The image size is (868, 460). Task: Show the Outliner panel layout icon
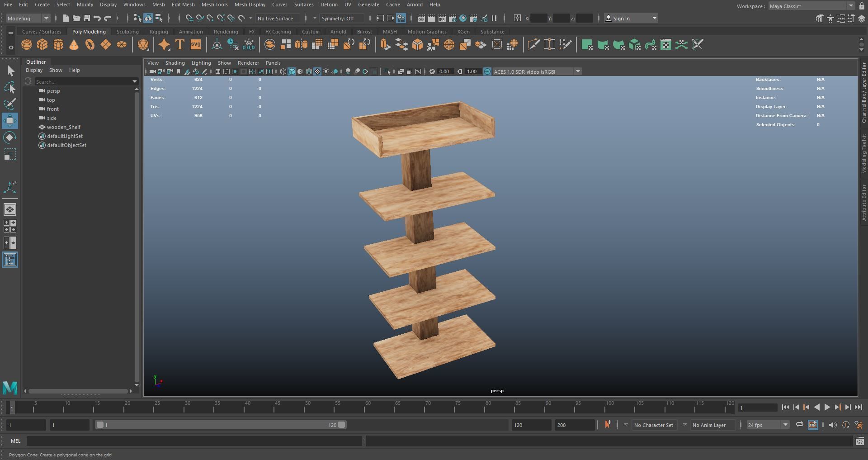pyautogui.click(x=10, y=260)
